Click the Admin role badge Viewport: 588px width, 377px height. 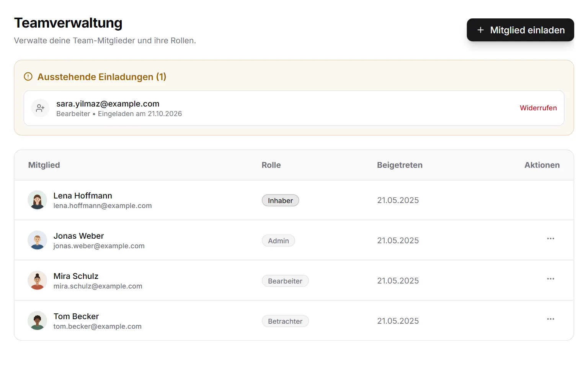coord(278,241)
